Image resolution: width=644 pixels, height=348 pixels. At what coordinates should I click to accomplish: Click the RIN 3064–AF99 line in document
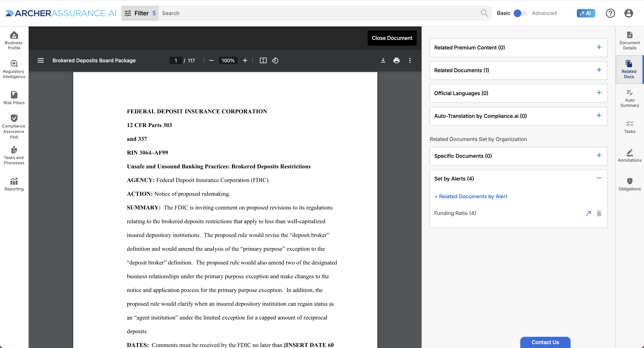click(x=147, y=153)
